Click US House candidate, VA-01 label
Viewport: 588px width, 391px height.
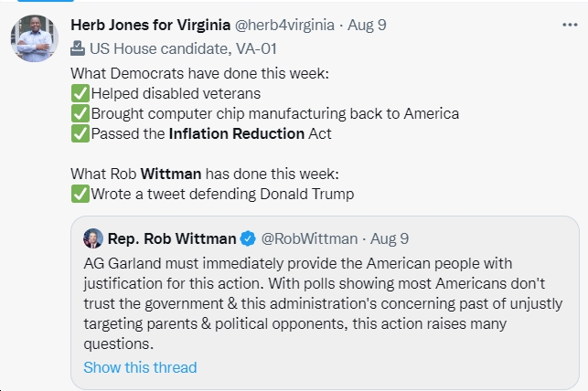pyautogui.click(x=183, y=48)
